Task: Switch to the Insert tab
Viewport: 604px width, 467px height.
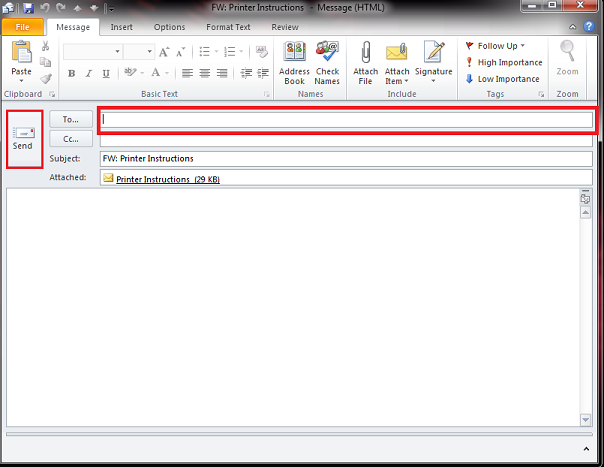Action: pyautogui.click(x=121, y=27)
